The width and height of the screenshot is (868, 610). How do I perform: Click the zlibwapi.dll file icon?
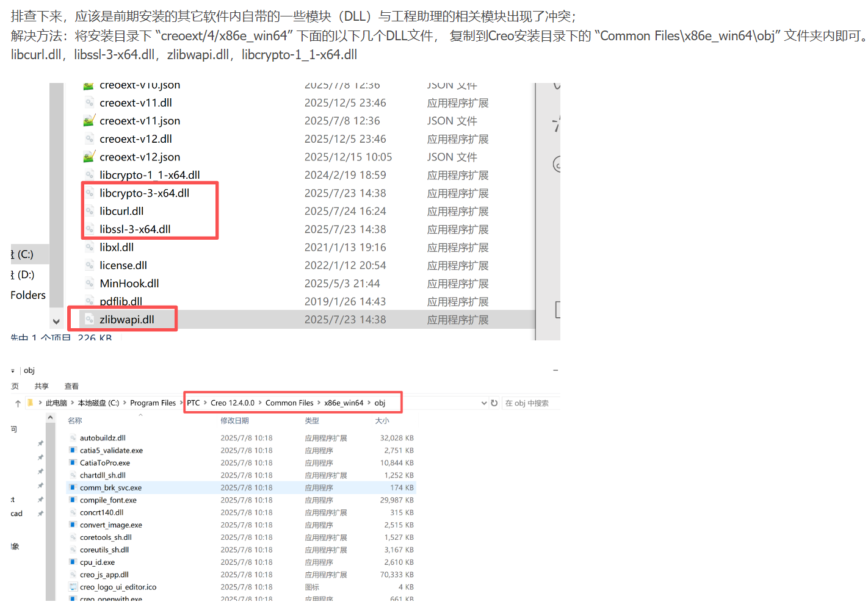click(x=89, y=320)
